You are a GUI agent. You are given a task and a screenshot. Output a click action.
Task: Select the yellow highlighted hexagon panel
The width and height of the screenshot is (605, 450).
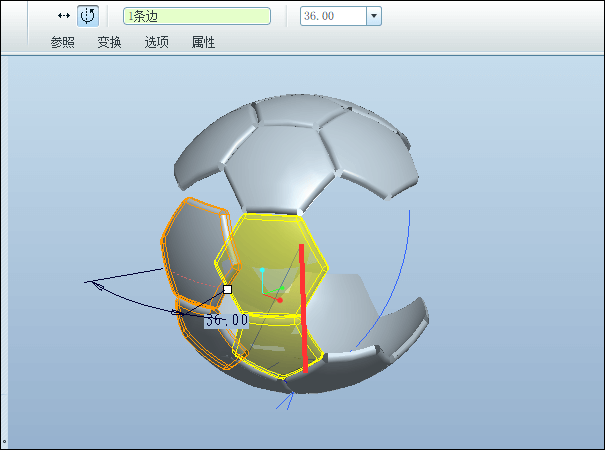[x=272, y=264]
